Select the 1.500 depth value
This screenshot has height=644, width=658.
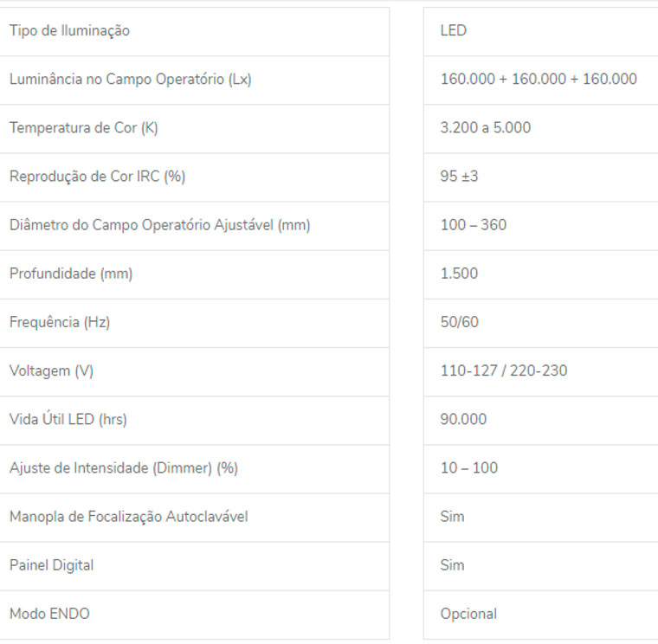[459, 274]
